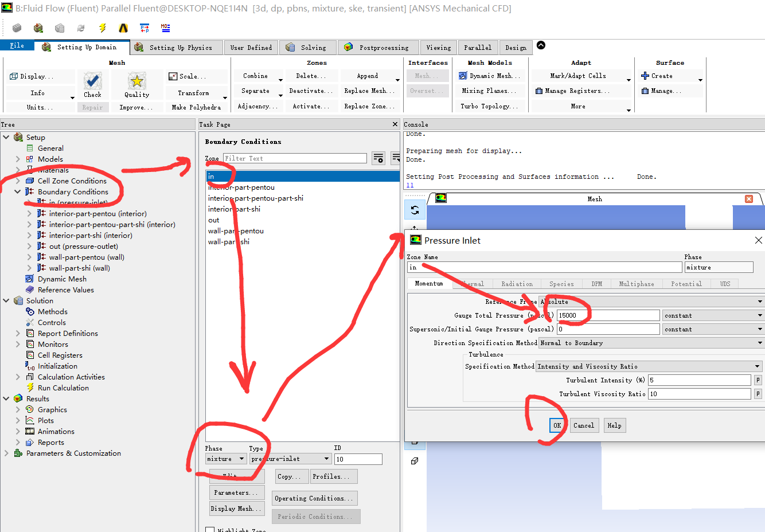Click the zone filter list icon
The image size is (765, 532).
point(378,158)
